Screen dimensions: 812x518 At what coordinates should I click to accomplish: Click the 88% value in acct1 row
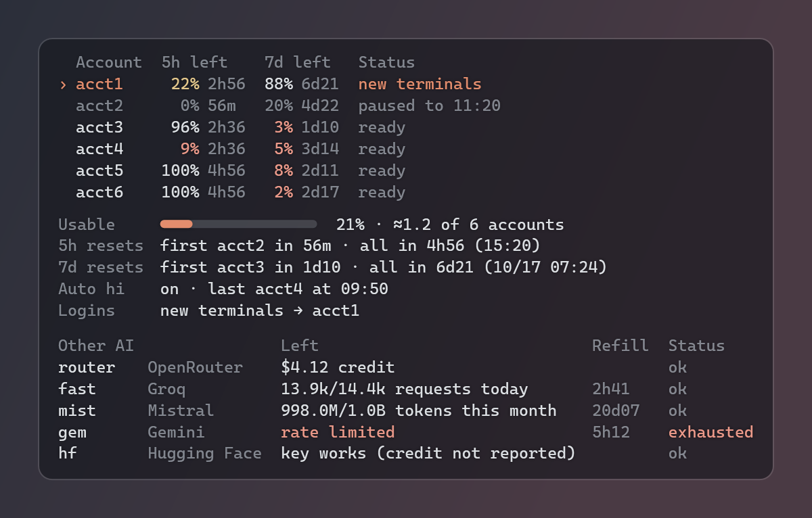tap(279, 85)
